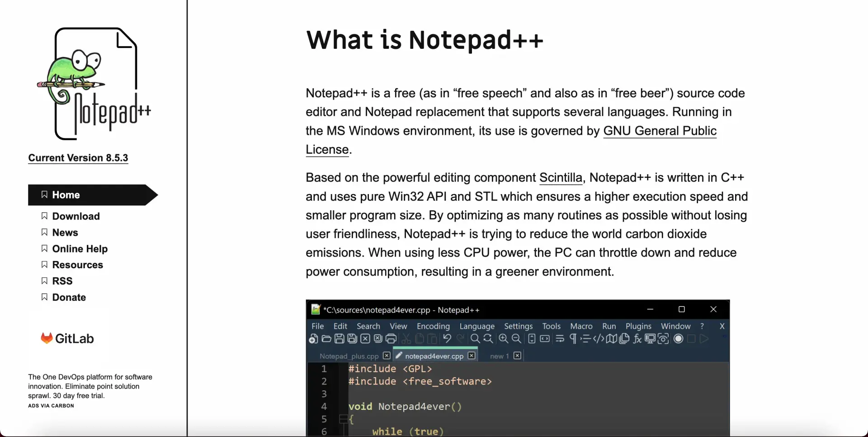This screenshot has height=437, width=868.
Task: Toggle the file monitoring eye icon
Action: coord(663,339)
